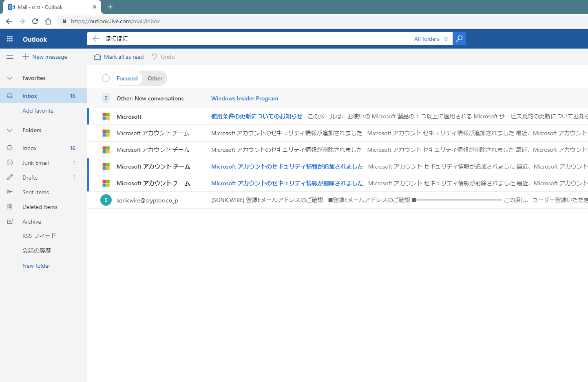
Task: Click the green S avatar for sonicwire
Action: pos(106,200)
